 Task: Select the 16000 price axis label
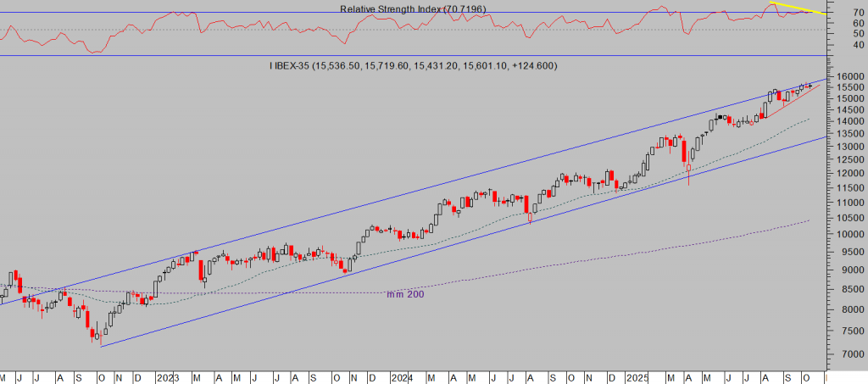[850, 76]
